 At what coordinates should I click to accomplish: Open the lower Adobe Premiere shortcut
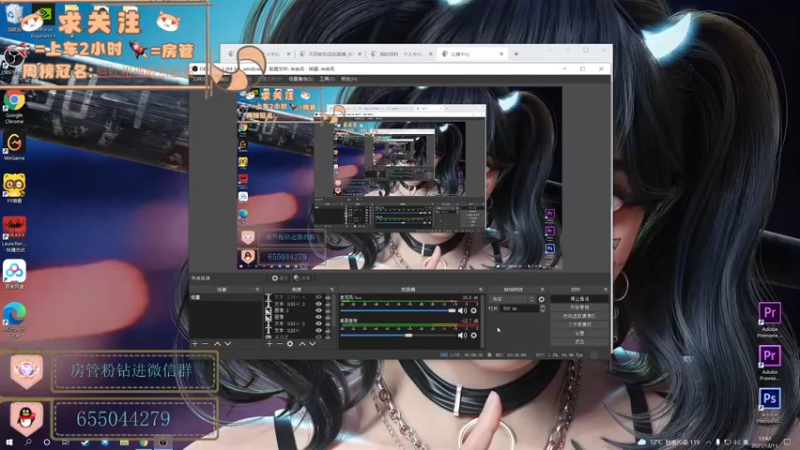(769, 363)
